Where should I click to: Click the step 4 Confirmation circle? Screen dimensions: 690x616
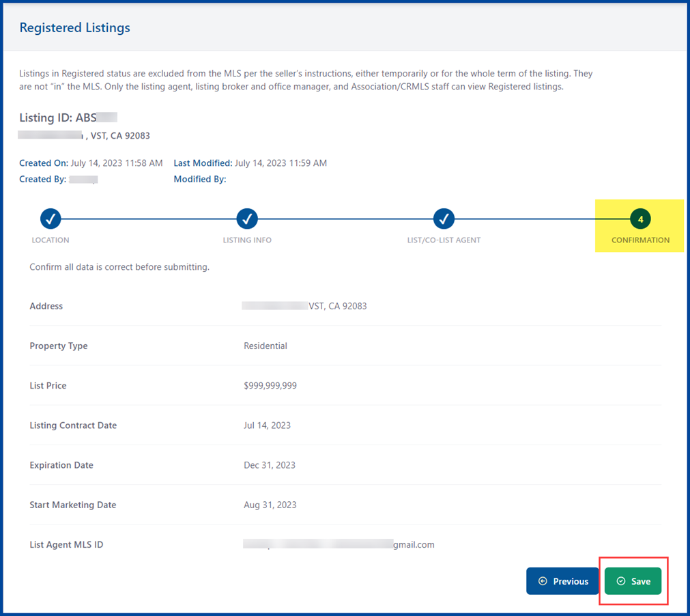(x=640, y=219)
